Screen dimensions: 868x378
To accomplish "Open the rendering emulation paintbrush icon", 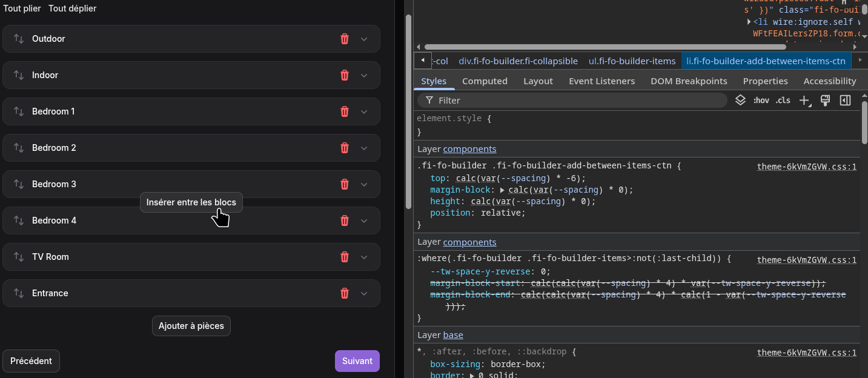I will click(824, 100).
